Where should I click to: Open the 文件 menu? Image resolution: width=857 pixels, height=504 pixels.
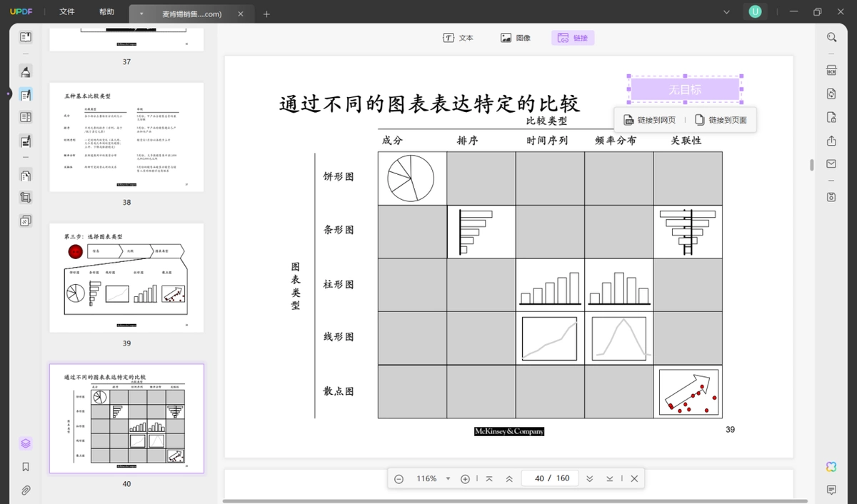(x=67, y=12)
